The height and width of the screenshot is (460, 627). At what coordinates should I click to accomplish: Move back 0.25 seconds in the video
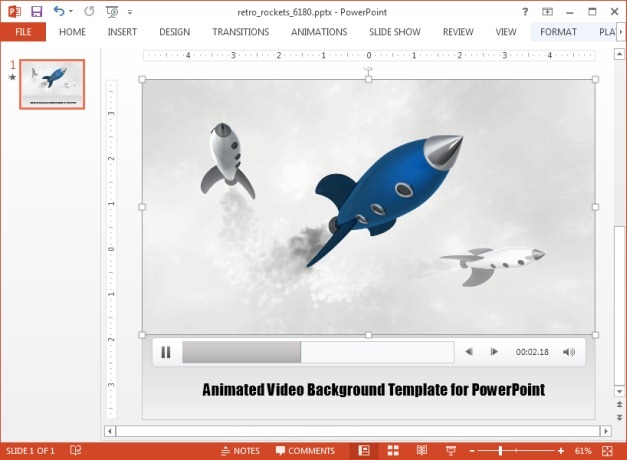coord(469,352)
